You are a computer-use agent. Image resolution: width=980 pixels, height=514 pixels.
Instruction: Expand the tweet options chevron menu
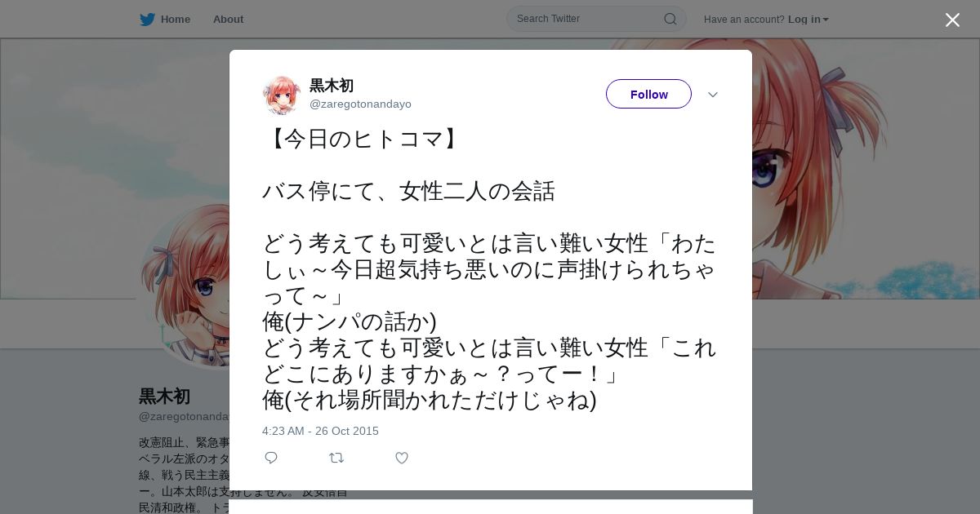click(713, 95)
